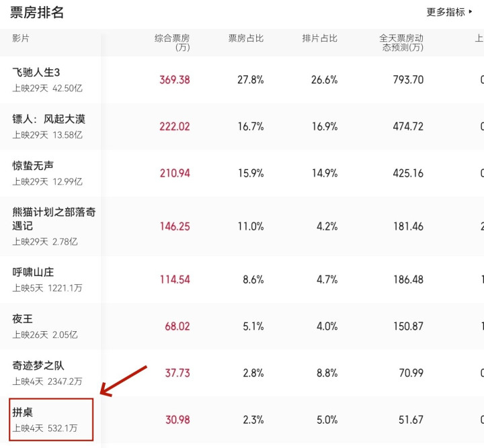The width and height of the screenshot is (484, 448).
Task: Click the 2.8% box office share
Action: coord(253,373)
